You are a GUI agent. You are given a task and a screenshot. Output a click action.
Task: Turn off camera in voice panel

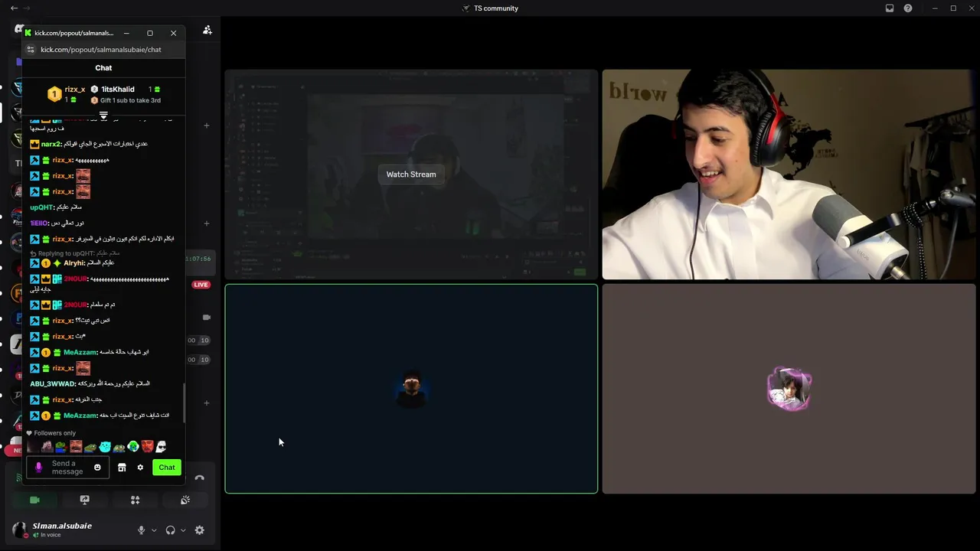[34, 500]
